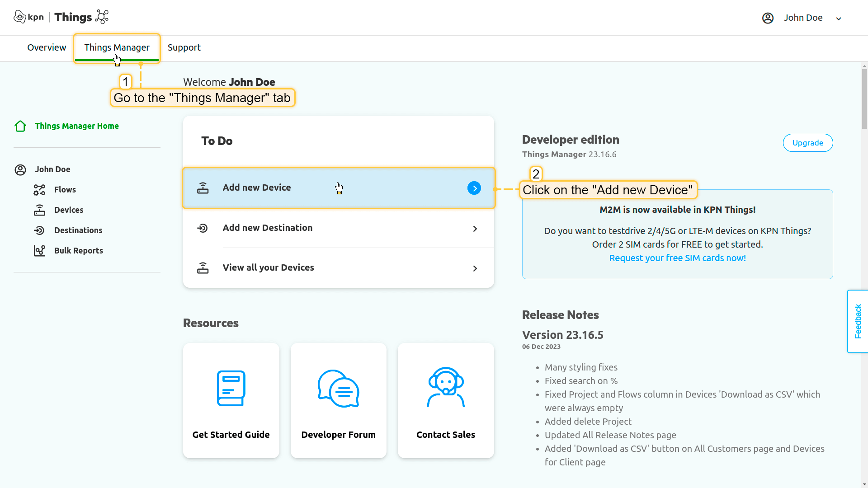Select the Things Manager tab
This screenshot has width=868, height=488.
tap(117, 47)
